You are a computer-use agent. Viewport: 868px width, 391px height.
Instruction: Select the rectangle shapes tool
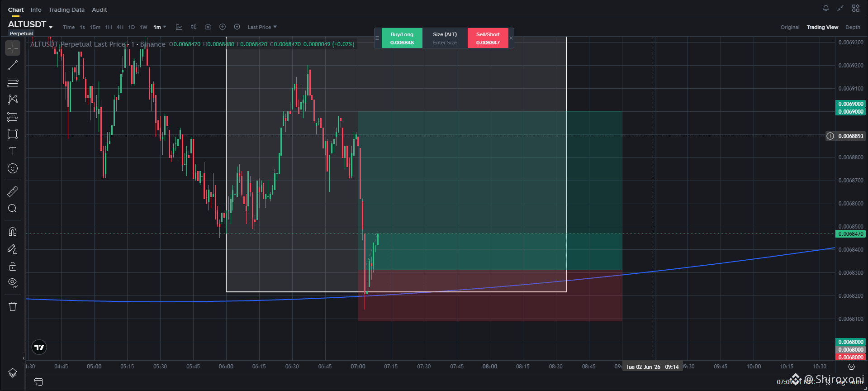click(13, 134)
